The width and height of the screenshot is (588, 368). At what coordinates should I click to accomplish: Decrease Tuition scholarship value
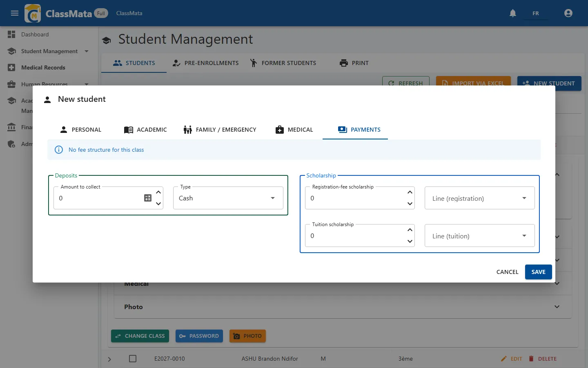(410, 241)
